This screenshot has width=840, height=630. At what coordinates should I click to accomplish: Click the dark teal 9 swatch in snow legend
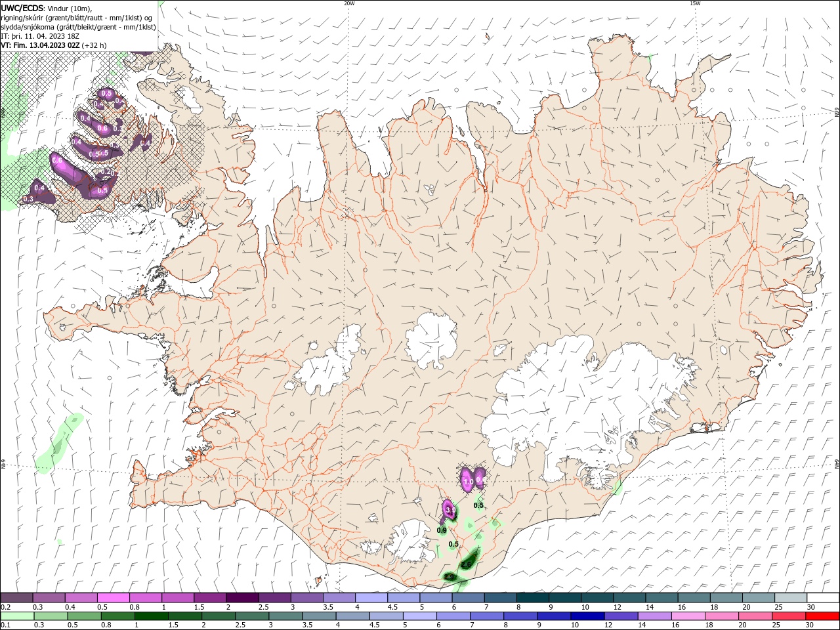click(565, 598)
